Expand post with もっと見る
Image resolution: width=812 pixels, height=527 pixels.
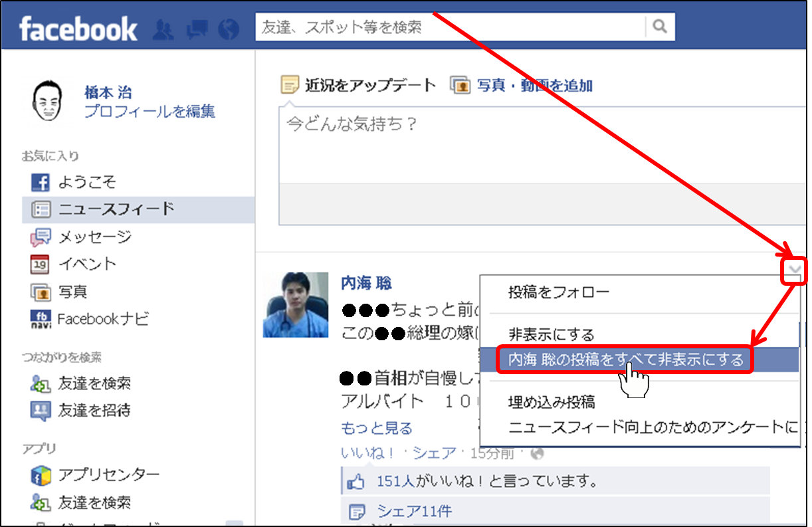376,428
